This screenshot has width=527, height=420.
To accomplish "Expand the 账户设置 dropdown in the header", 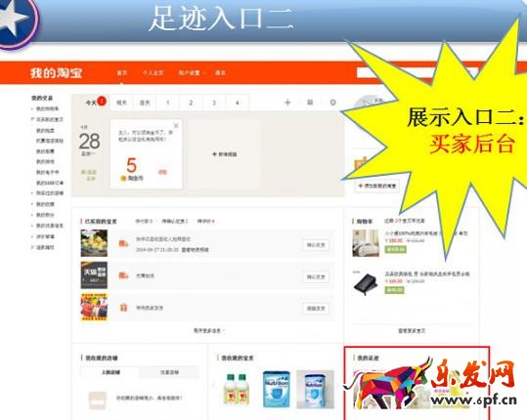I will pyautogui.click(x=191, y=73).
